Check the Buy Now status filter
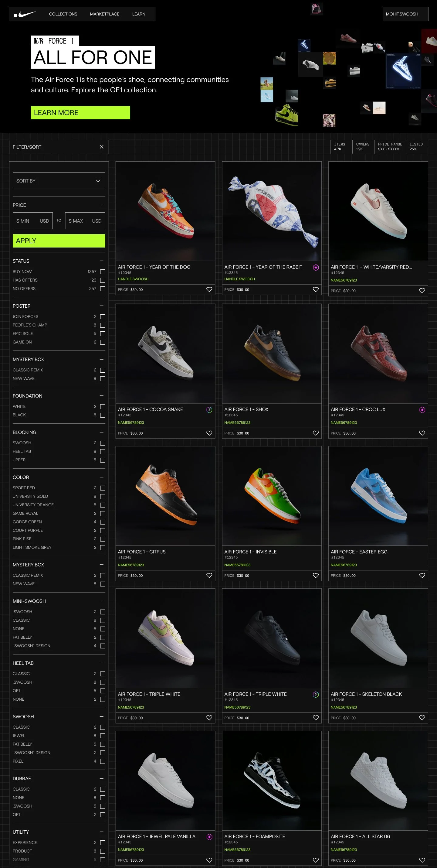The image size is (437, 868). (103, 272)
